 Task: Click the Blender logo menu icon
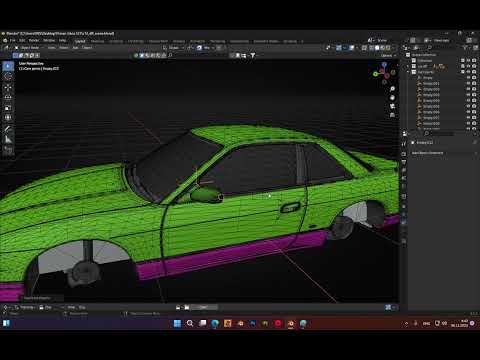tap(5, 40)
